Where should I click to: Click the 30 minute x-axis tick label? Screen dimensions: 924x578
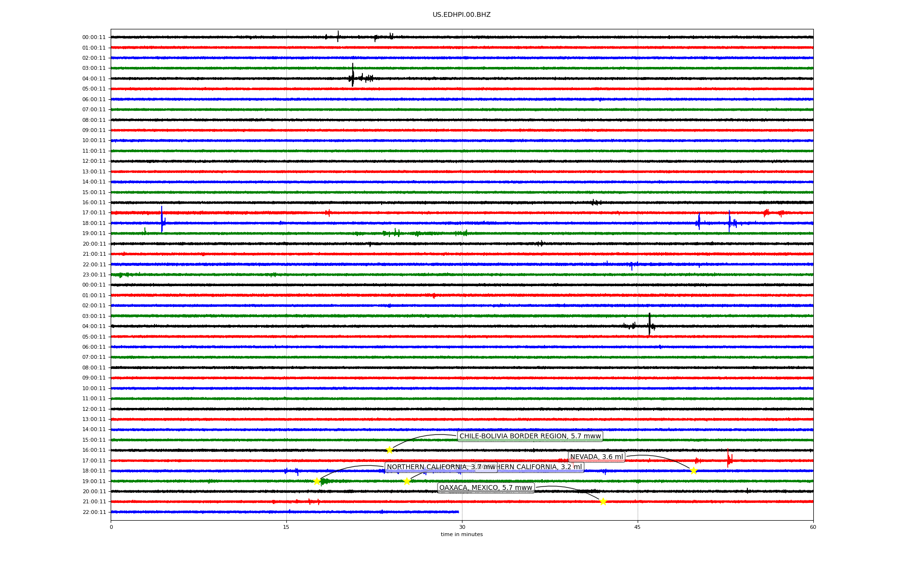462,527
